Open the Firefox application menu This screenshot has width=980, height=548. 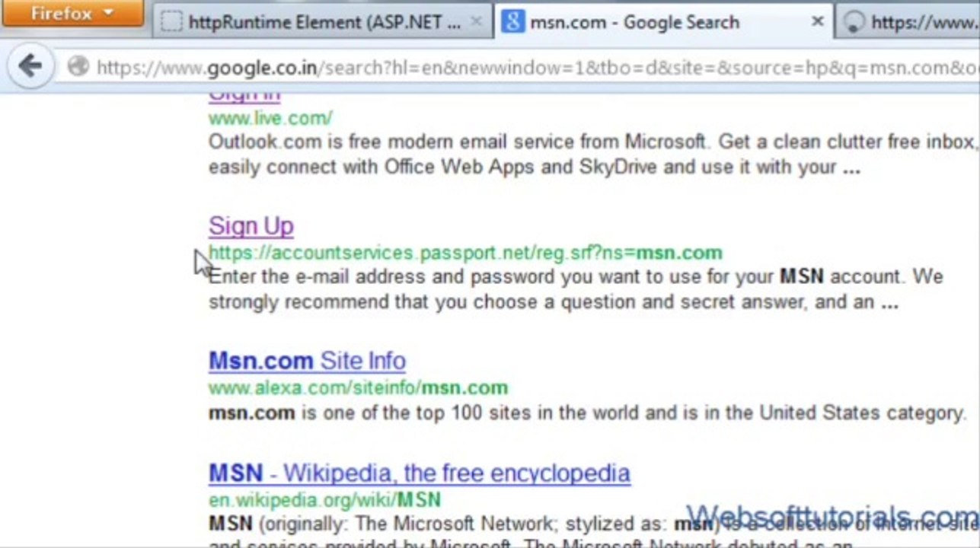(x=72, y=14)
